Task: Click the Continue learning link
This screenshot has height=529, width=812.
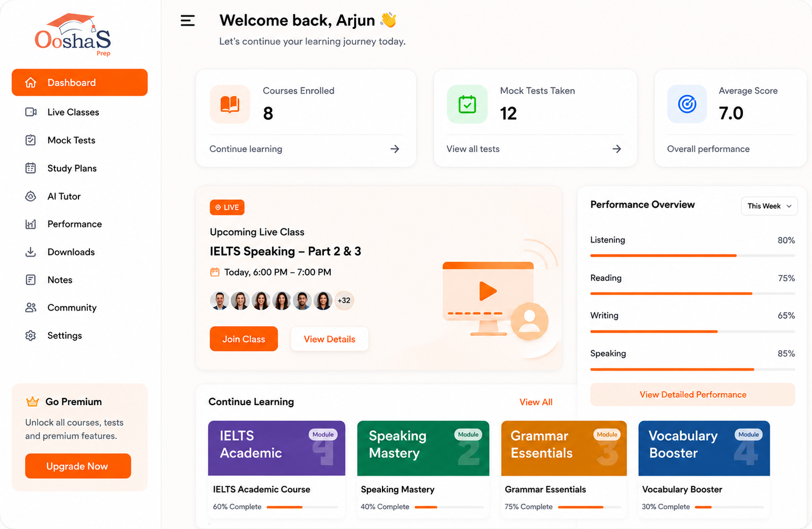Action: [x=246, y=149]
